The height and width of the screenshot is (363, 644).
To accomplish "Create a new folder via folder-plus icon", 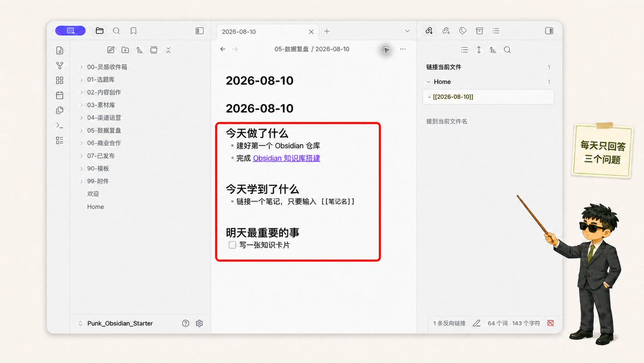I will click(125, 49).
